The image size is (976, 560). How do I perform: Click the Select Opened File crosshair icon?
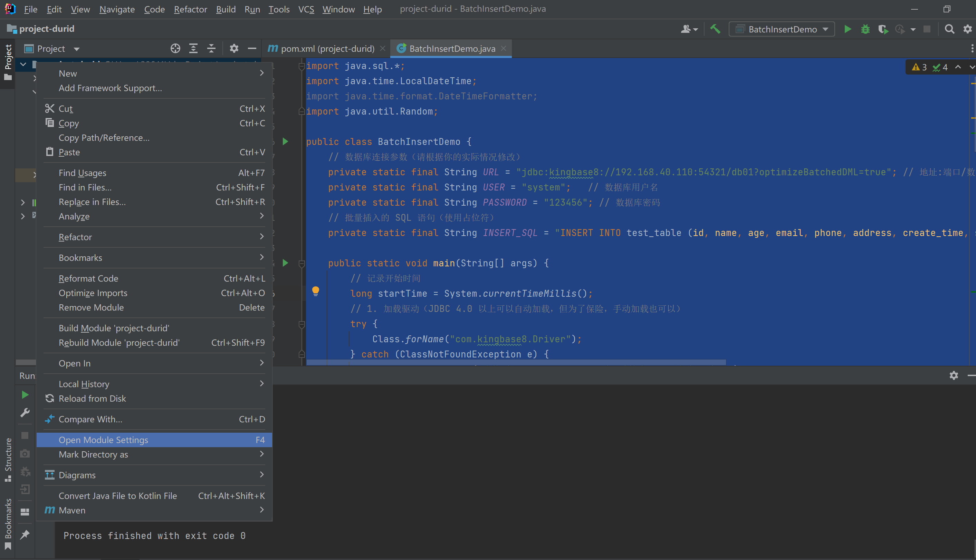pos(175,48)
